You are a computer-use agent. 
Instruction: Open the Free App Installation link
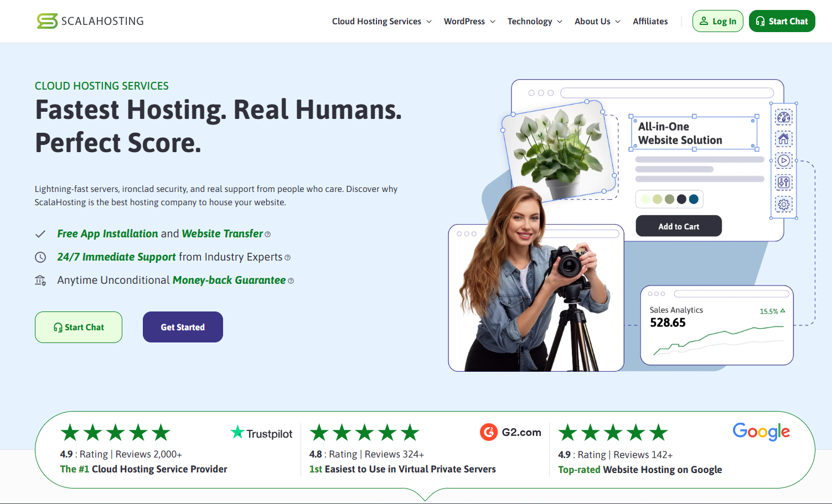coord(107,233)
